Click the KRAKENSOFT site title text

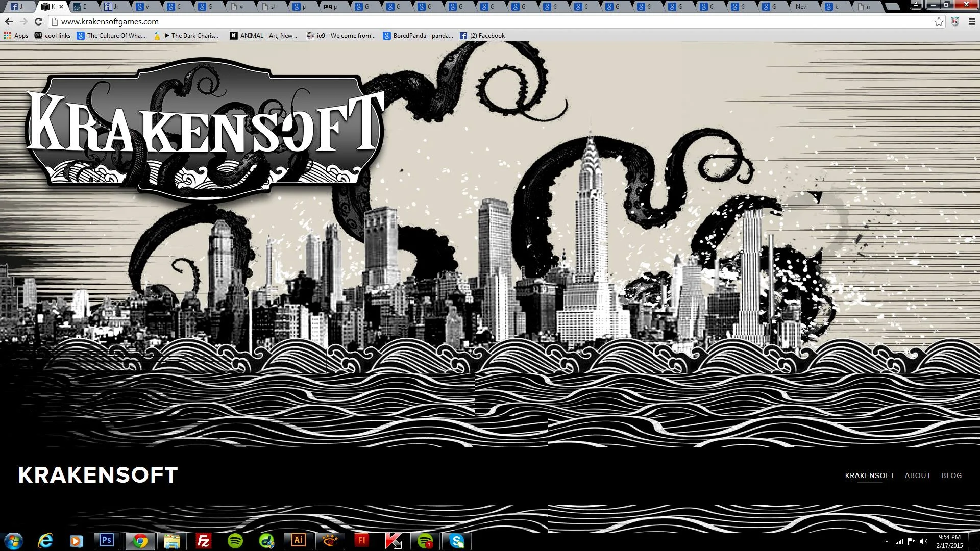(x=98, y=475)
